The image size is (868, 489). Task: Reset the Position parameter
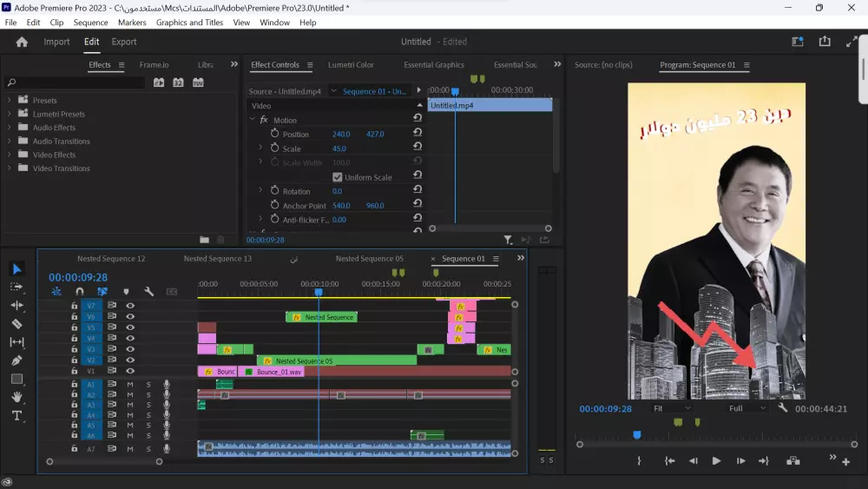point(418,135)
